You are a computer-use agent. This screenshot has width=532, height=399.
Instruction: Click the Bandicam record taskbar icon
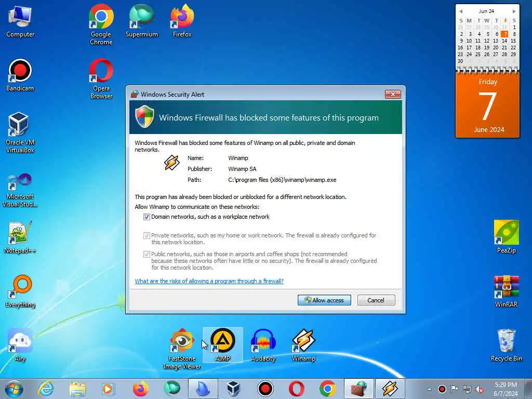[x=265, y=389]
